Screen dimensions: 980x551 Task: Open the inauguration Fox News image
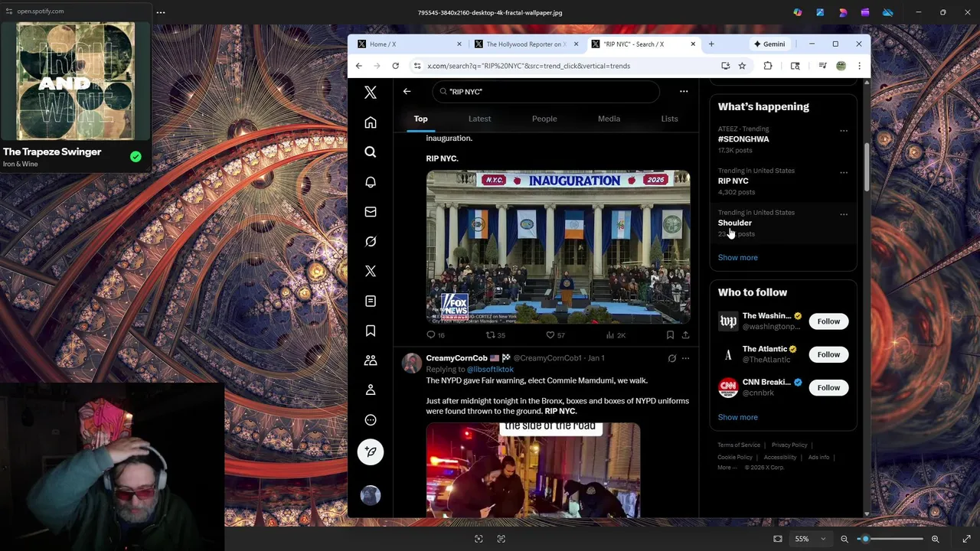coord(558,247)
